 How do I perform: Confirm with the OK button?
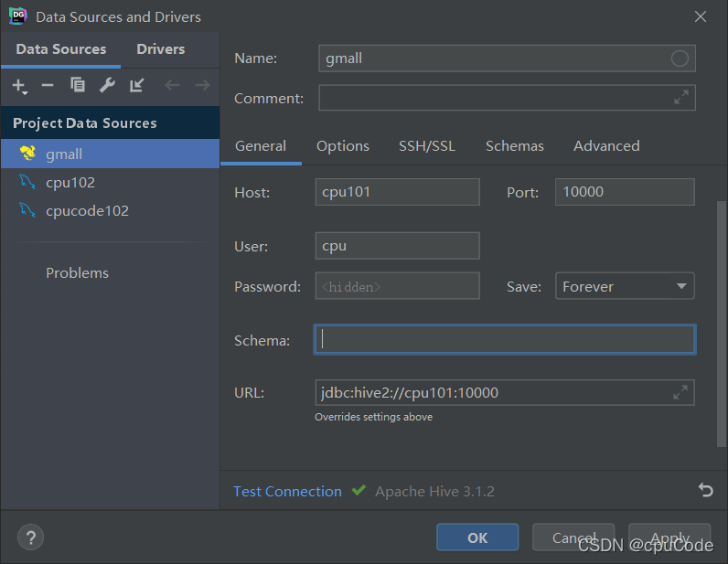[x=477, y=537]
